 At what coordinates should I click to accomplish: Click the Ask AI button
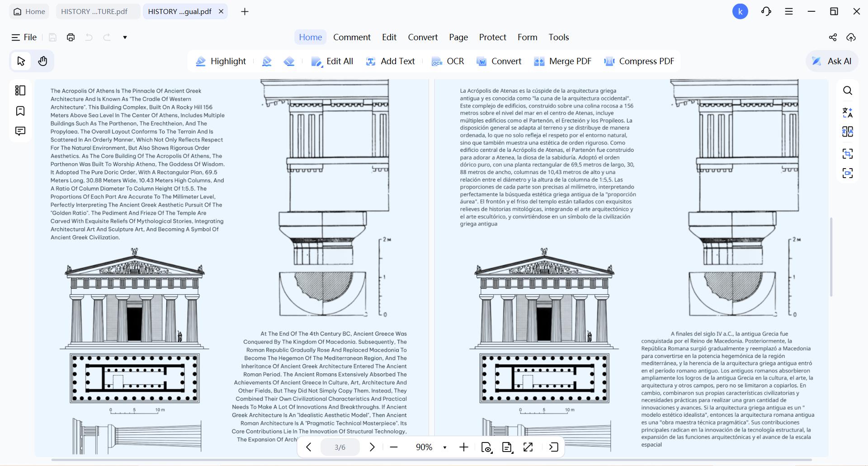click(832, 61)
